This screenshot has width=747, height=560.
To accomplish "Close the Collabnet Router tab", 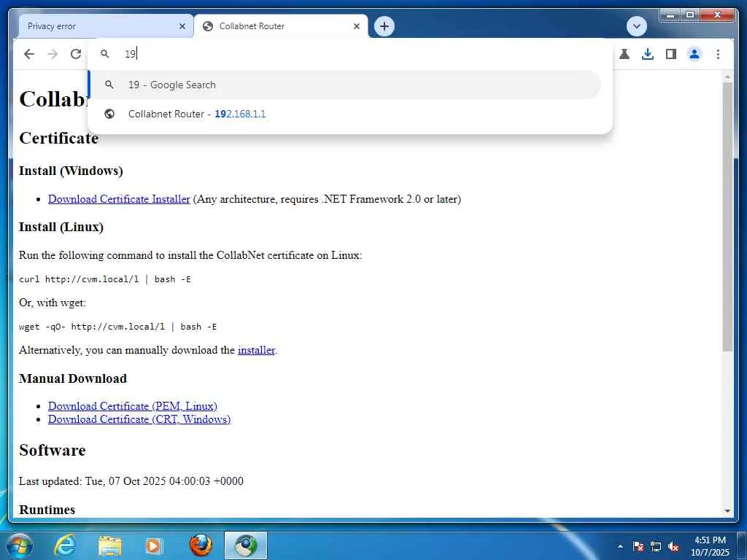I will tap(356, 26).
